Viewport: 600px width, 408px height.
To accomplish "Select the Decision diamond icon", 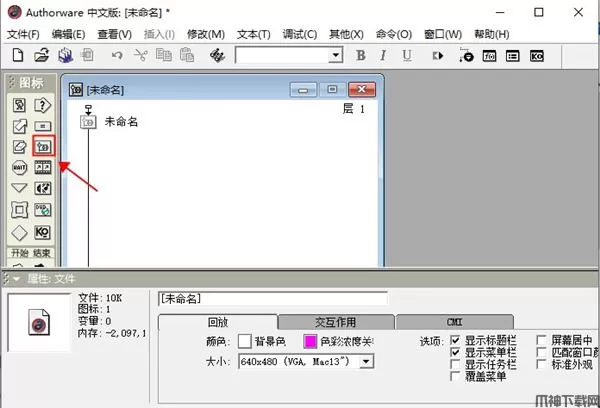I will [x=19, y=232].
